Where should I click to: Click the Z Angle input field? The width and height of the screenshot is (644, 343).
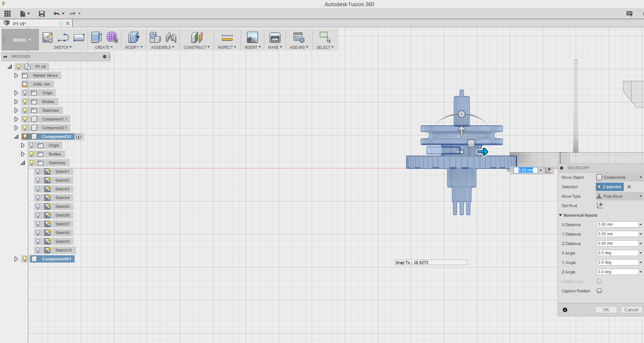pyautogui.click(x=617, y=272)
